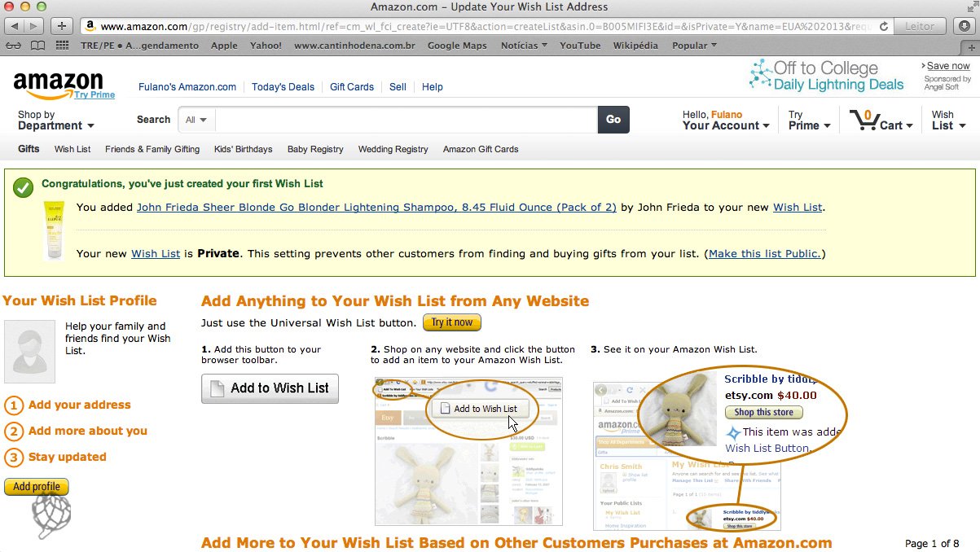980x552 pixels.
Task: Open the Popular bookmarks folder dropdown
Action: coord(692,46)
